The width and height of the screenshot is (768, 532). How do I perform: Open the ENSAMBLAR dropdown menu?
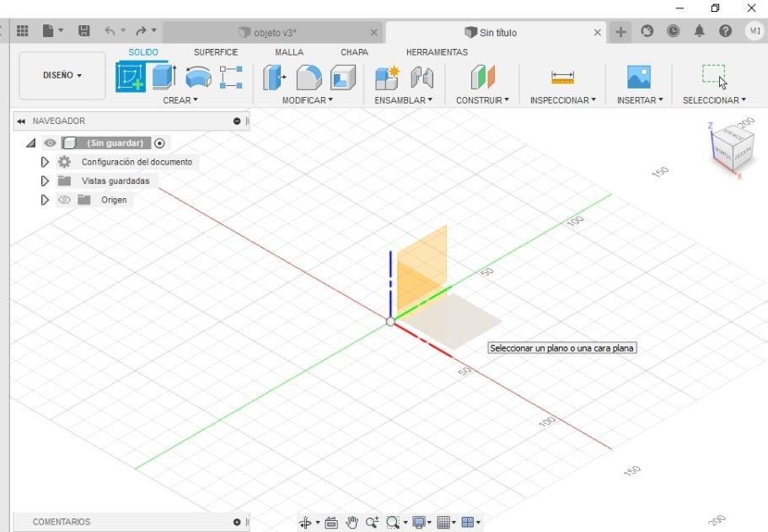point(403,100)
